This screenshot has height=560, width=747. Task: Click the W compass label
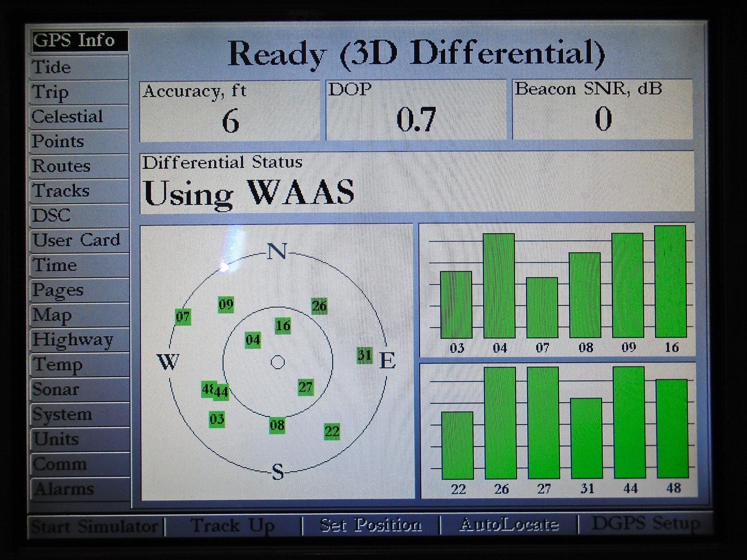click(168, 361)
